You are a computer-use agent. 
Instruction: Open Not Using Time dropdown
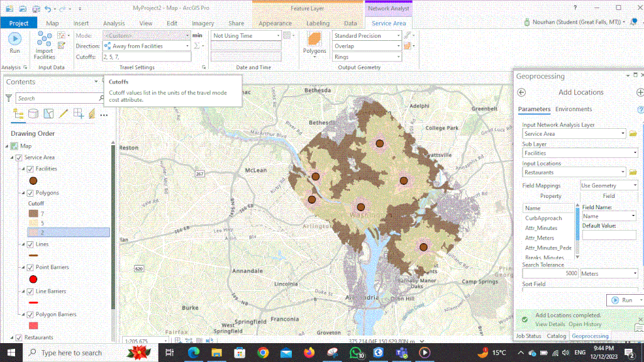[246, 36]
